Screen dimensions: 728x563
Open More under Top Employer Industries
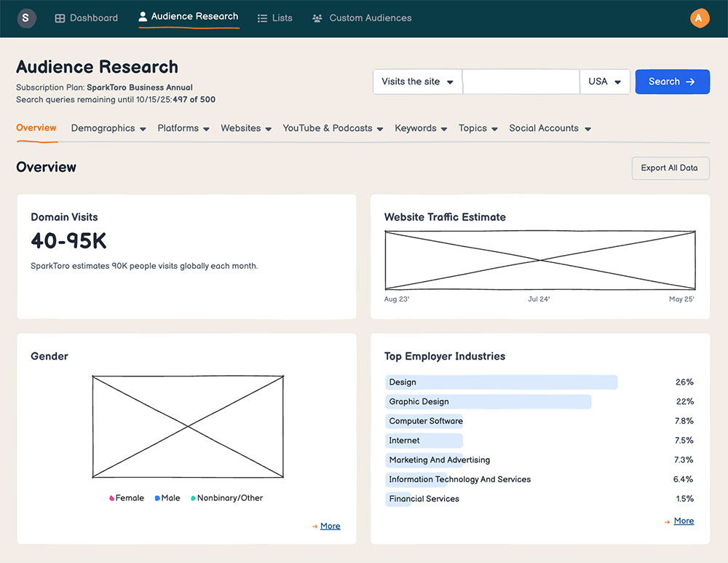pos(683,521)
